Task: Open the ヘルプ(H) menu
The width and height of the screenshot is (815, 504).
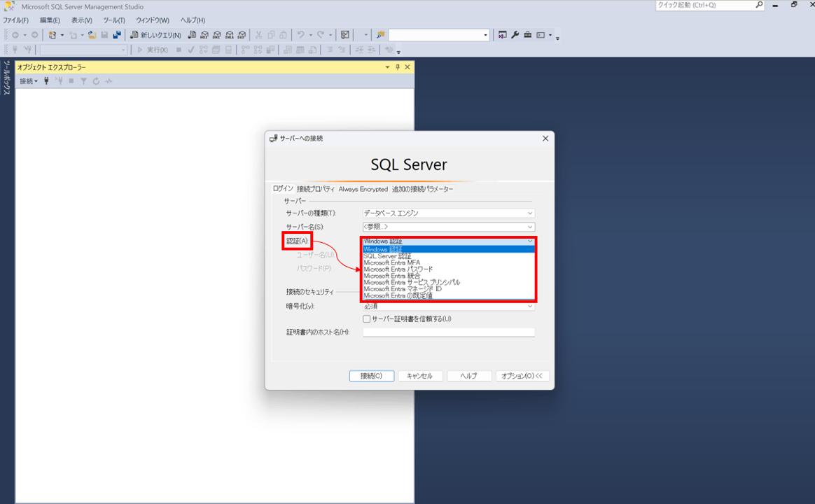Action: [x=193, y=20]
